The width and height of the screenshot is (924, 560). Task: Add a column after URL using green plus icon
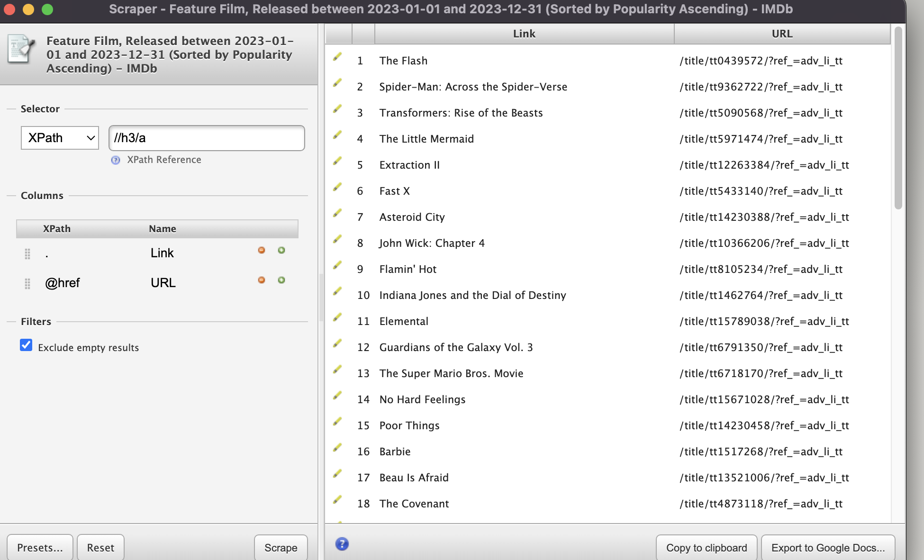[x=281, y=280]
